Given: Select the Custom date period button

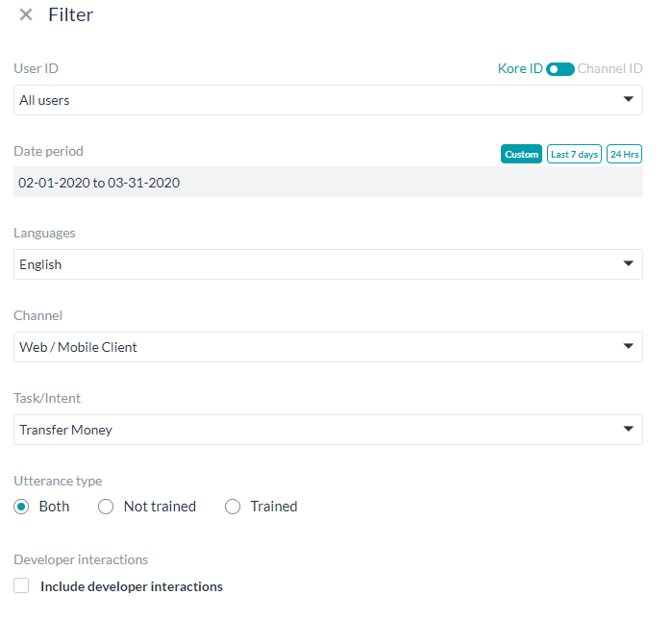Looking at the screenshot, I should coord(521,155).
